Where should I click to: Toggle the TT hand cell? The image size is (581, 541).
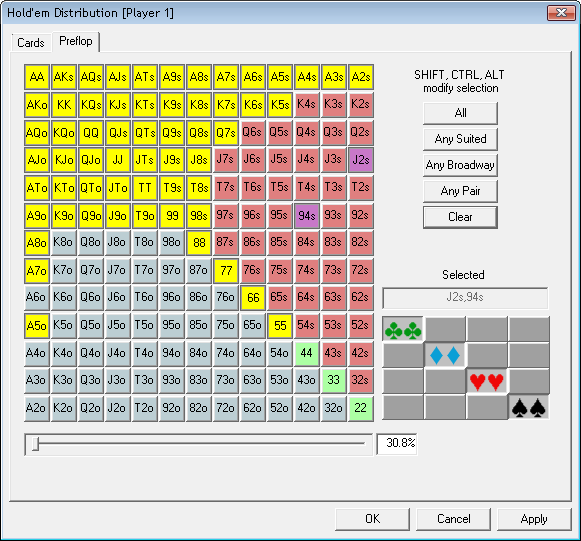[145, 188]
